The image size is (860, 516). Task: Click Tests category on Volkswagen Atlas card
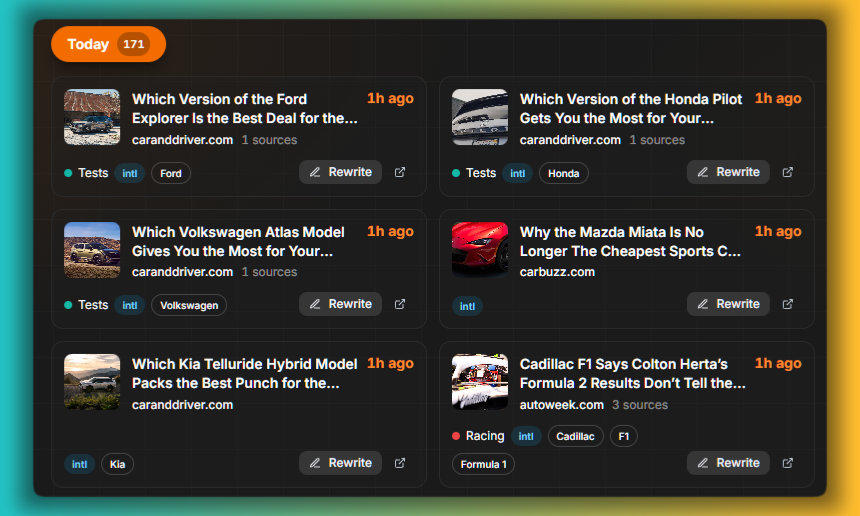(93, 305)
